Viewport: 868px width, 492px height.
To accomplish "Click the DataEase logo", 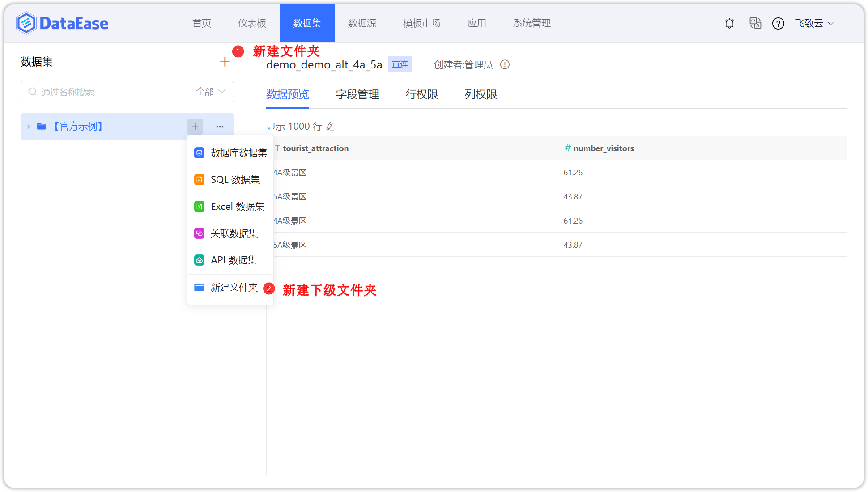I will coord(62,23).
